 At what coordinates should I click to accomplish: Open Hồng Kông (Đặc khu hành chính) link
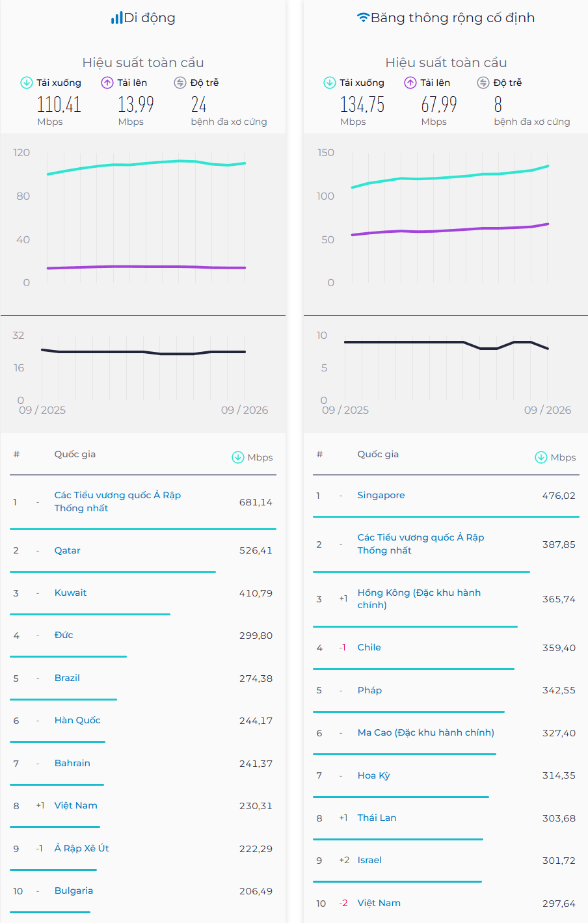[420, 598]
